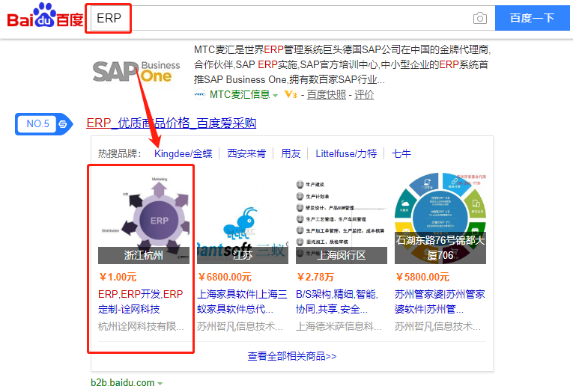Click 上海德米萨信息科 company name

(339, 326)
